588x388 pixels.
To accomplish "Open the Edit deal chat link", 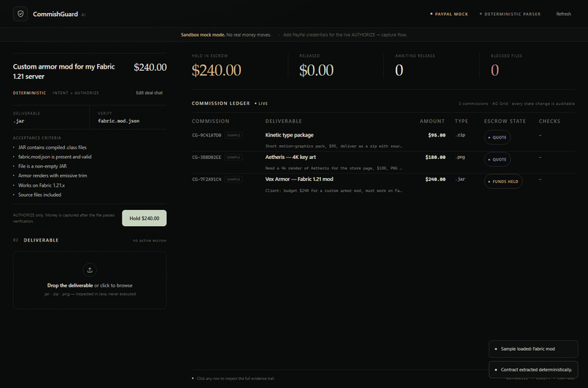I will pyautogui.click(x=150, y=93).
